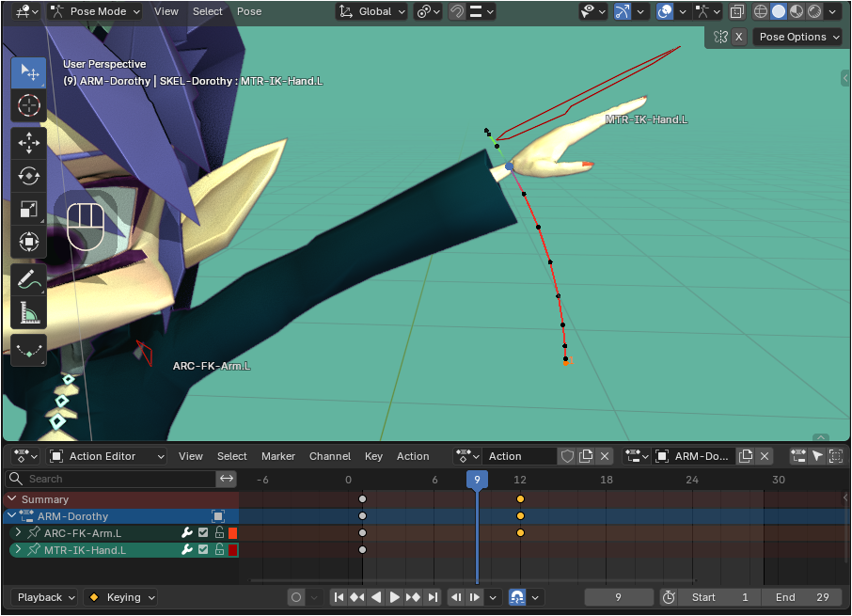Toggle snapping magnet in the viewport header
This screenshot has width=852, height=616.
[x=457, y=11]
